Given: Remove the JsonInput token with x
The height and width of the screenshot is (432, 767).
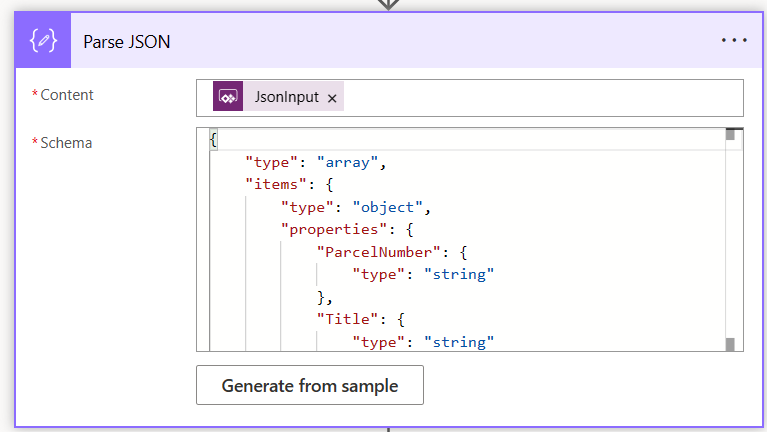Looking at the screenshot, I should 332,98.
